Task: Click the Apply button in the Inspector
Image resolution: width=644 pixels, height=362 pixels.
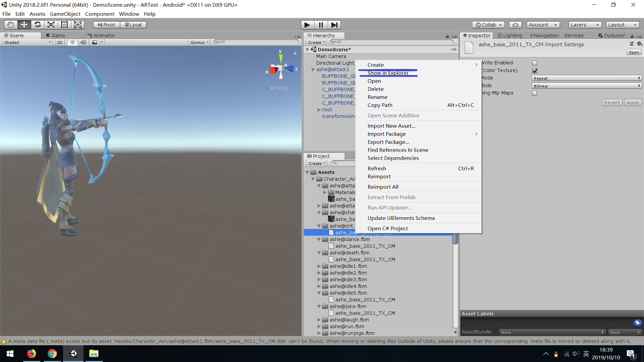Action: 633,103
